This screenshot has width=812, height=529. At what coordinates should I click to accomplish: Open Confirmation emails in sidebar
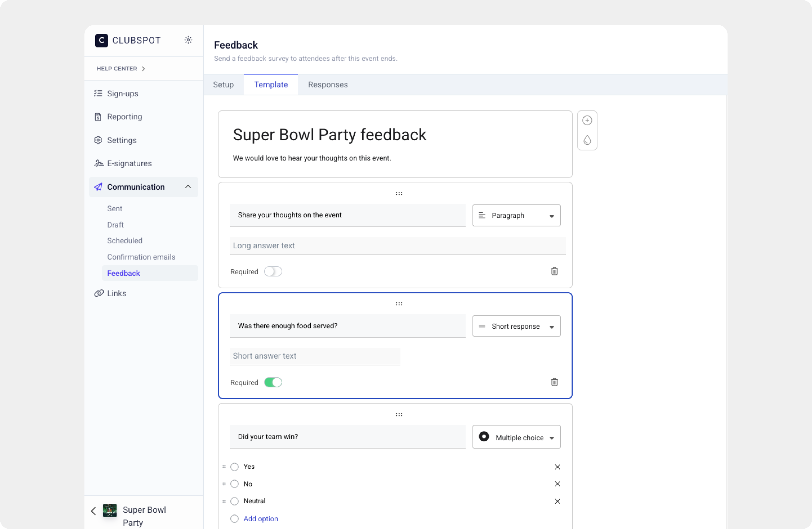[141, 257]
